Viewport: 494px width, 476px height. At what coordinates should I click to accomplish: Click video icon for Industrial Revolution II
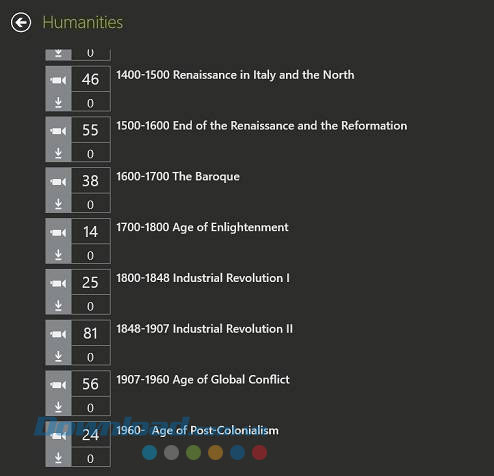point(58,334)
